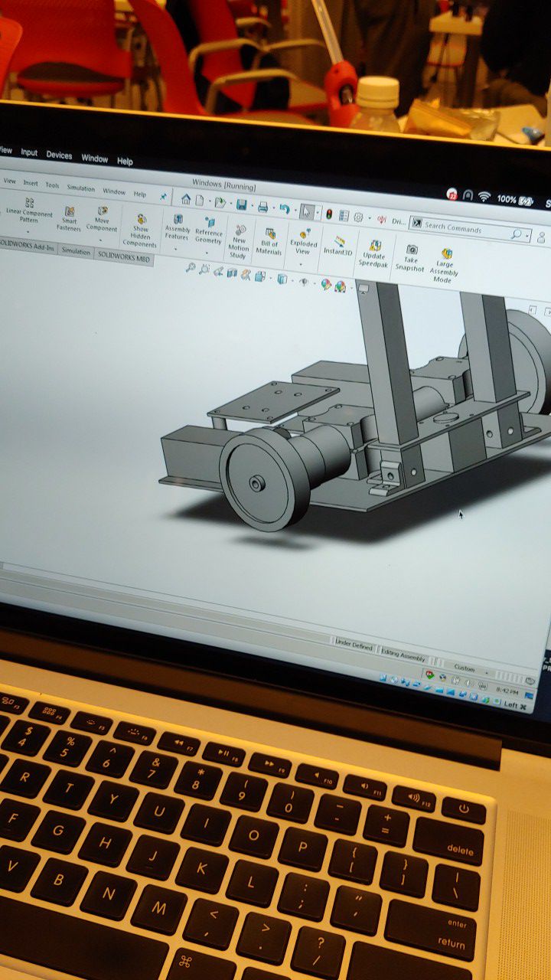This screenshot has width=551, height=980.
Task: Click the pin icon next to Help menu
Action: [x=163, y=196]
